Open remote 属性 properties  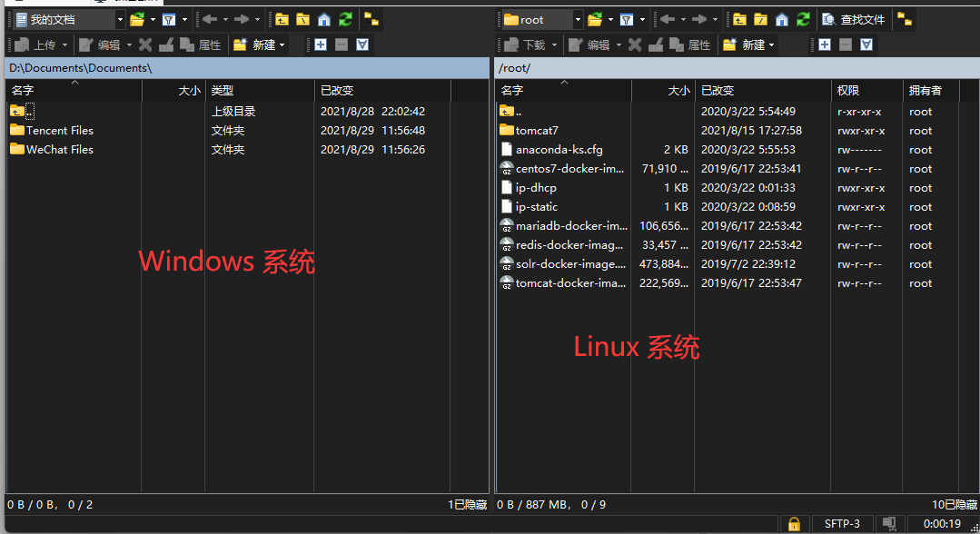690,45
